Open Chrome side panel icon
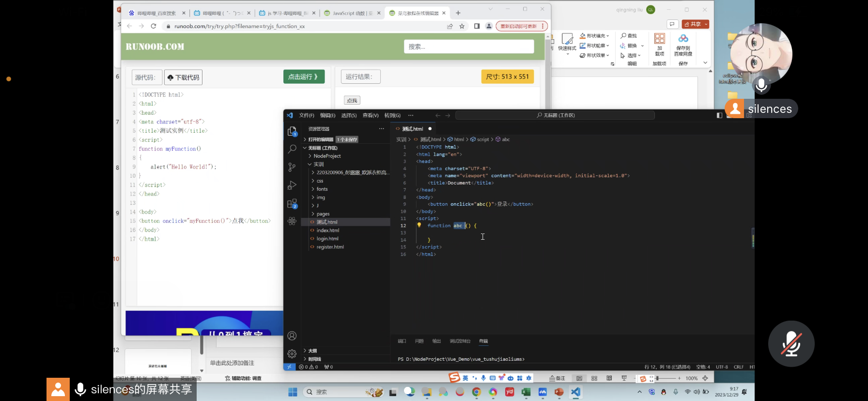 pos(477,26)
